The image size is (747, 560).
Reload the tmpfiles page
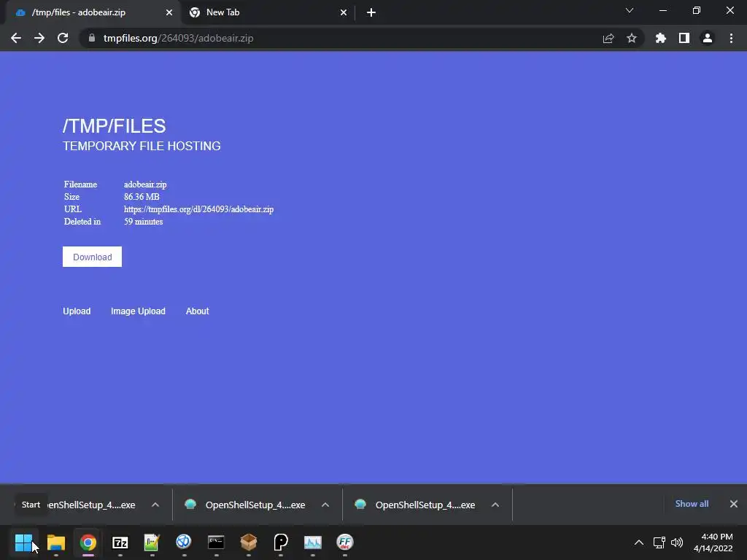63,38
